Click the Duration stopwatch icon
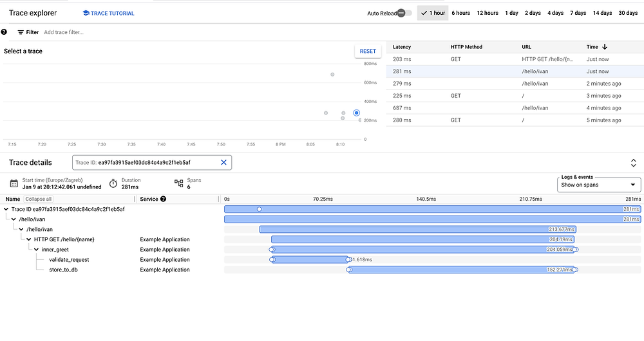The width and height of the screenshot is (644, 341). (113, 183)
